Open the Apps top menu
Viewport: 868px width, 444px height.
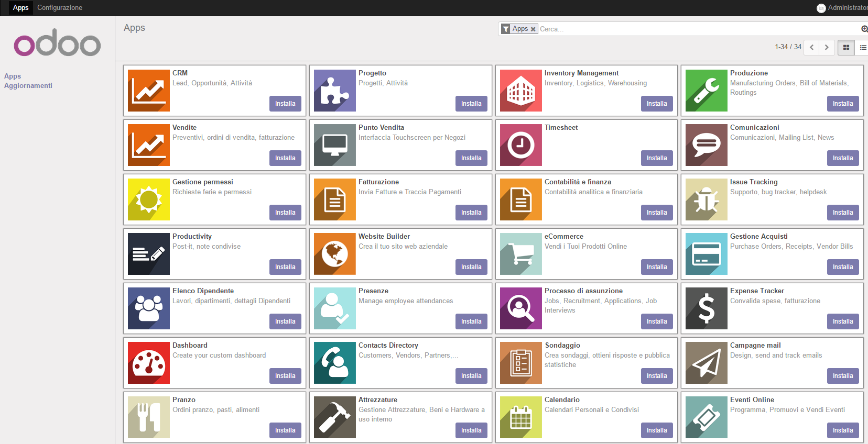point(21,8)
